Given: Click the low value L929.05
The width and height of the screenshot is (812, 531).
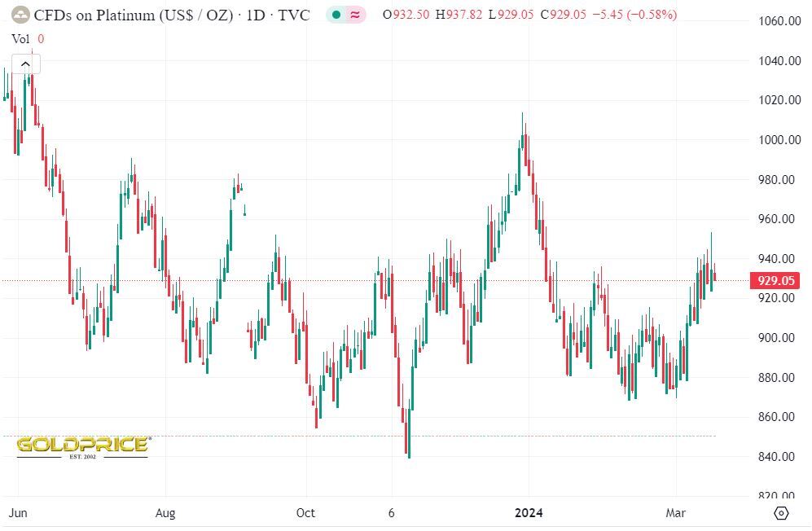Looking at the screenshot, I should [511, 15].
